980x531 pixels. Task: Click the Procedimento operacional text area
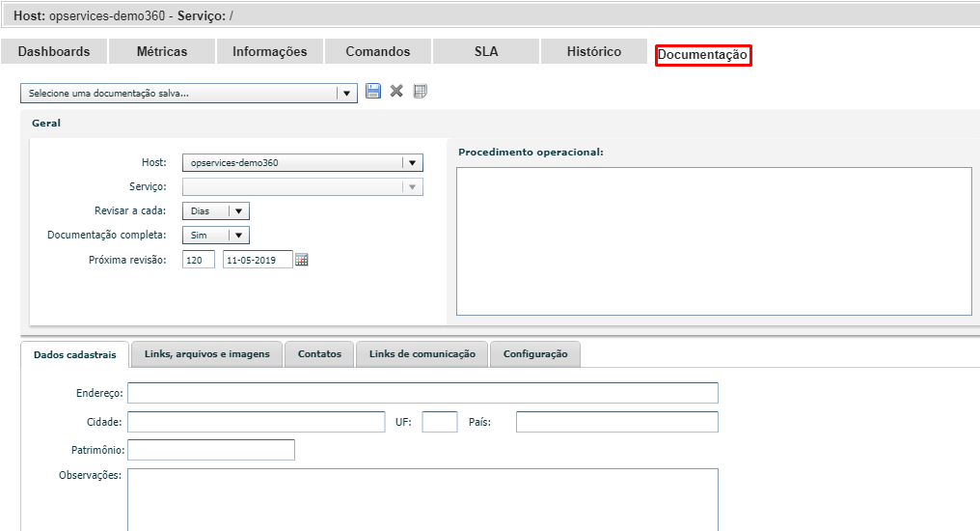pyautogui.click(x=714, y=241)
